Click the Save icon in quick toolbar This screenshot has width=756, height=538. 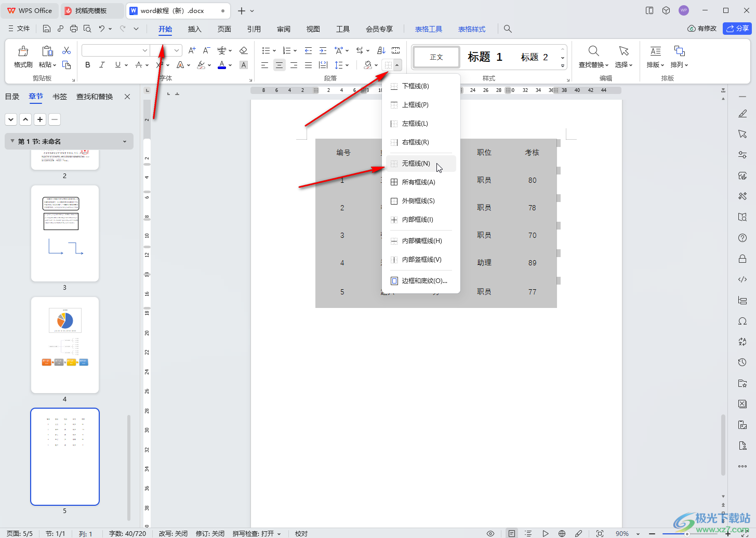[x=47, y=29]
